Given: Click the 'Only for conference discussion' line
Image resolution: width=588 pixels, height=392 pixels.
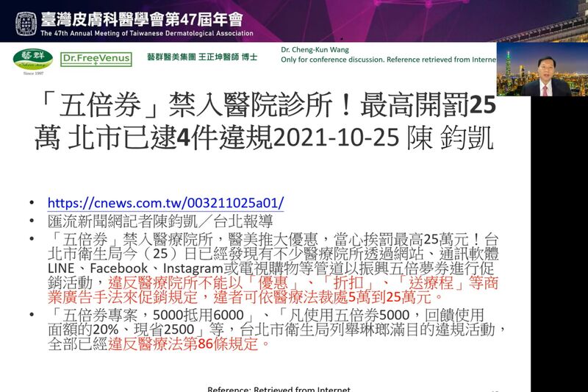Looking at the screenshot, I should [389, 60].
